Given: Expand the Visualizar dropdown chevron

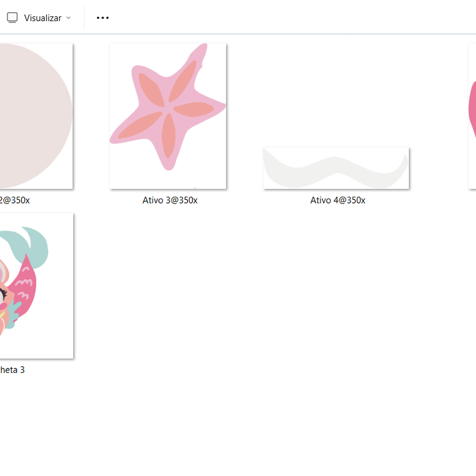Looking at the screenshot, I should pyautogui.click(x=68, y=18).
